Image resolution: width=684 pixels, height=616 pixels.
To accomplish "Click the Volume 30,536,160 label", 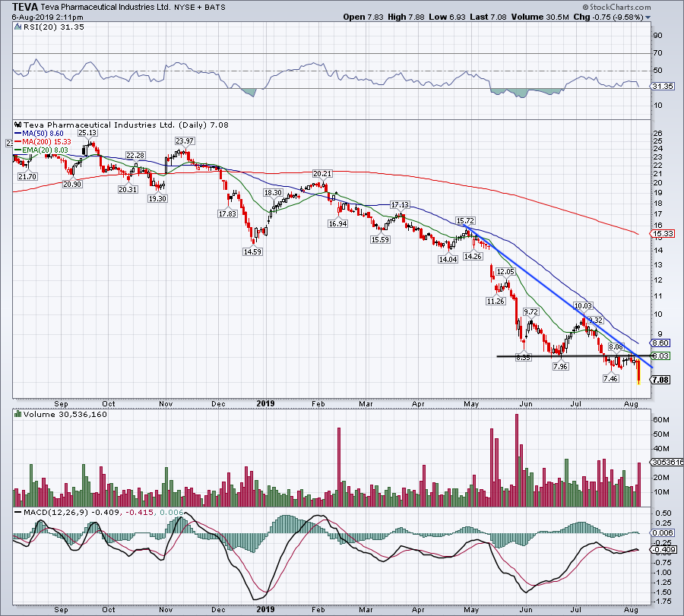I will 65,414.
